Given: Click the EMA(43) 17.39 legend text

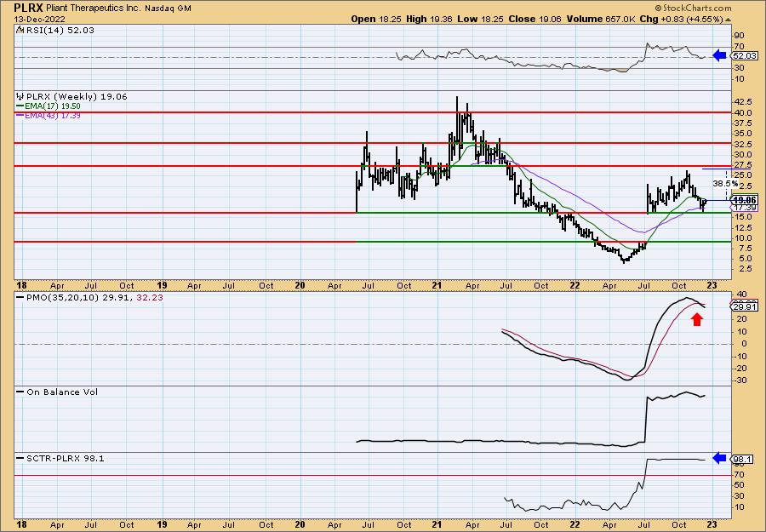Looking at the screenshot, I should click(x=53, y=116).
